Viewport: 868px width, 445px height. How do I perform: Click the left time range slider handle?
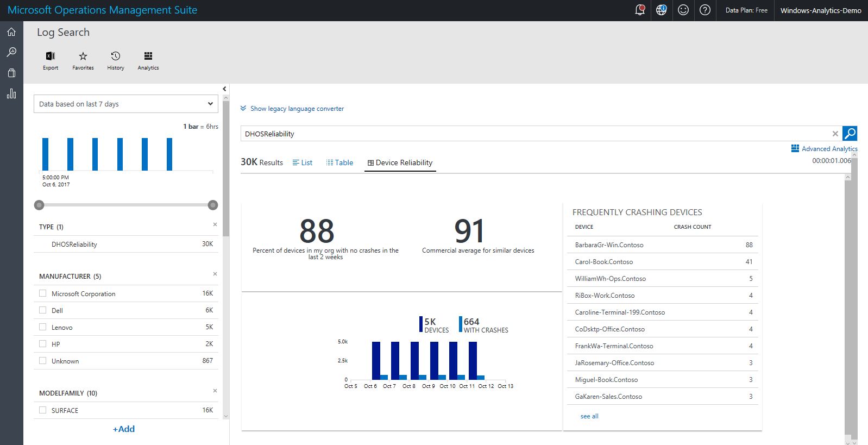39,205
